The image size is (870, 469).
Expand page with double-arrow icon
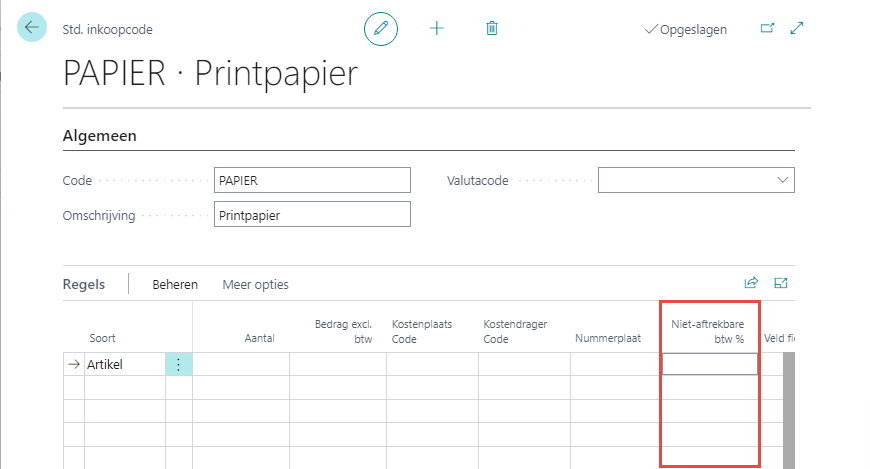797,29
